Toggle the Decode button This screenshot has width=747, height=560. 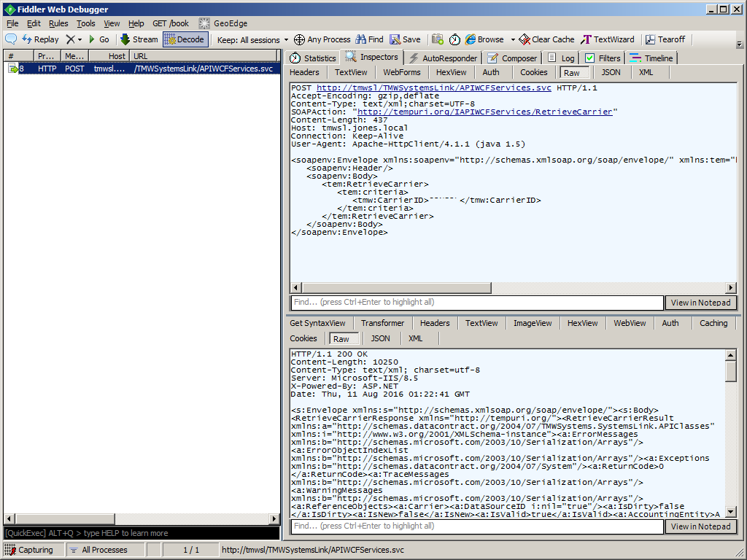(x=185, y=39)
